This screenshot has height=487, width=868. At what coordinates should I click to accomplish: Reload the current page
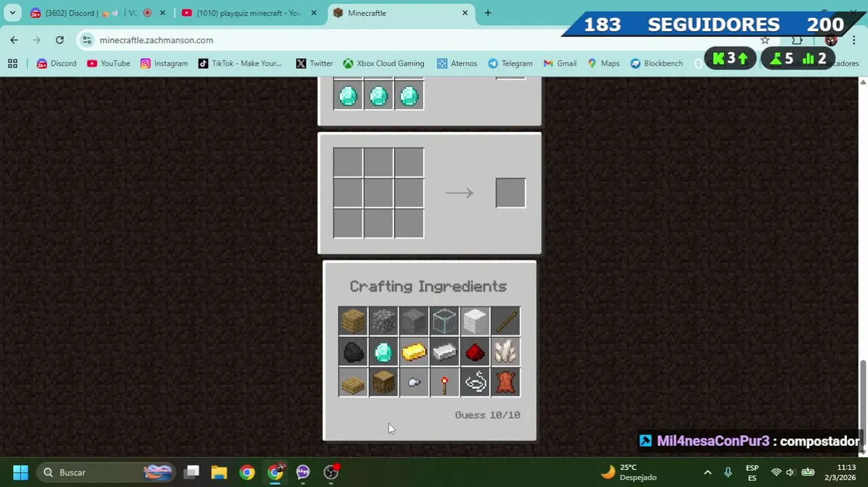click(x=60, y=40)
